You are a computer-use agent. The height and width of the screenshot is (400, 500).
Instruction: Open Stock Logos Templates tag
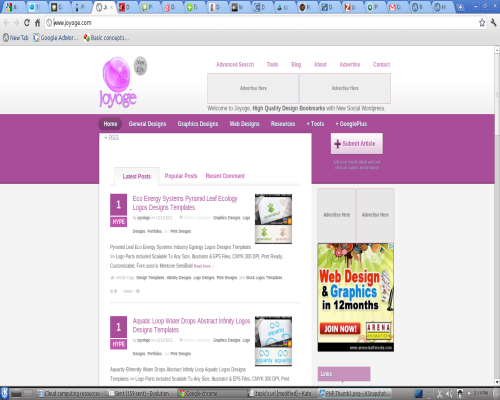coord(264,278)
